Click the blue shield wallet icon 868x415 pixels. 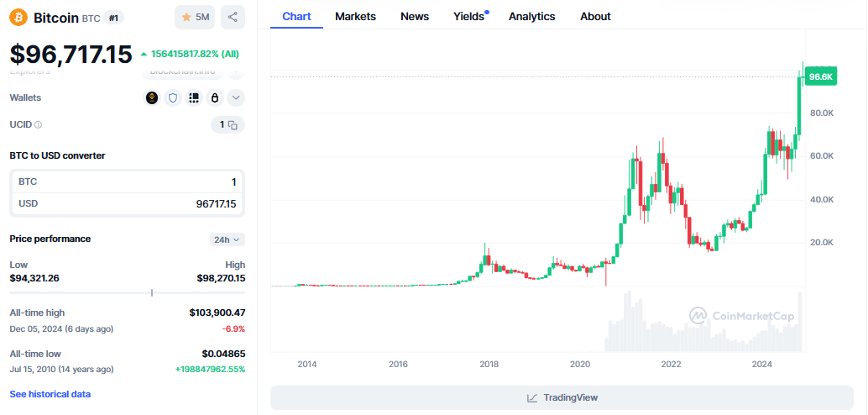coord(173,97)
